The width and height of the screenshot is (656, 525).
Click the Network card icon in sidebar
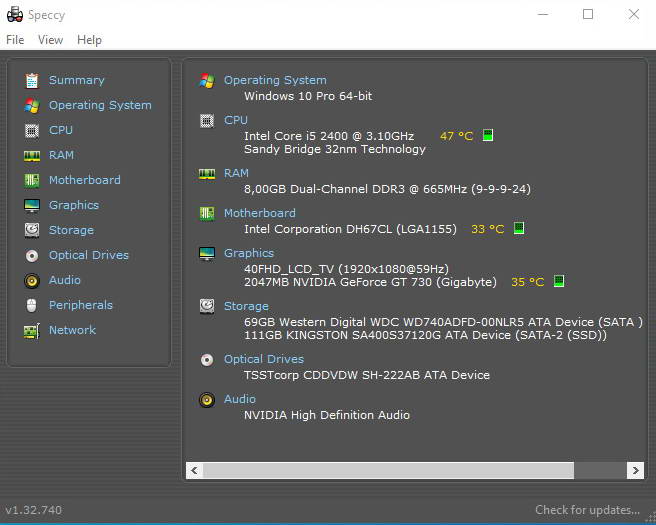pyautogui.click(x=32, y=331)
